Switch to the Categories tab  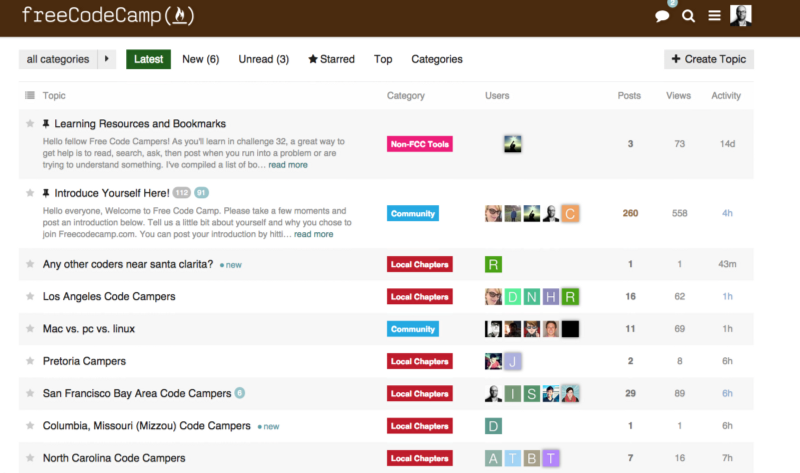click(437, 59)
